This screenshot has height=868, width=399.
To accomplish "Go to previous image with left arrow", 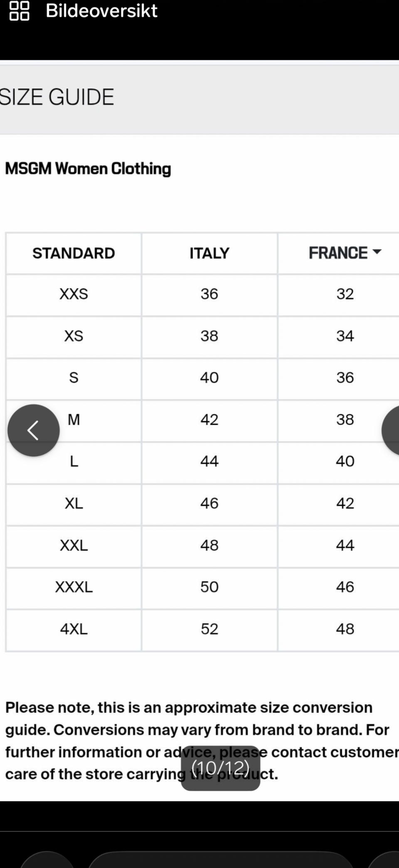I will coord(34,430).
